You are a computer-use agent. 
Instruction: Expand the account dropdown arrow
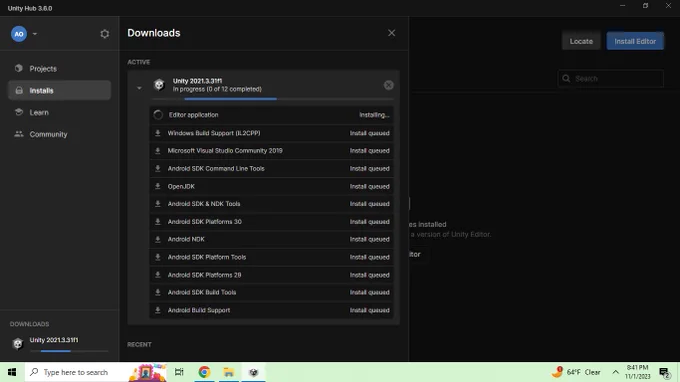click(x=35, y=34)
